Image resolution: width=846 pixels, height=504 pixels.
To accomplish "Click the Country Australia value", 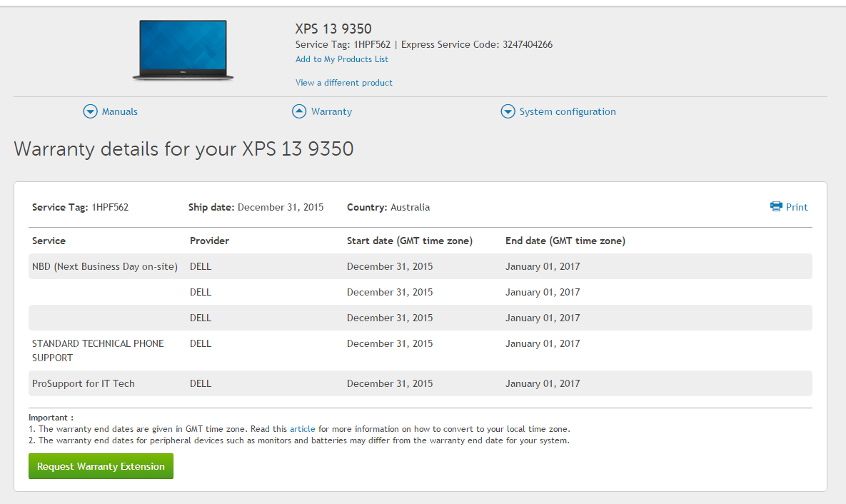I will [410, 207].
